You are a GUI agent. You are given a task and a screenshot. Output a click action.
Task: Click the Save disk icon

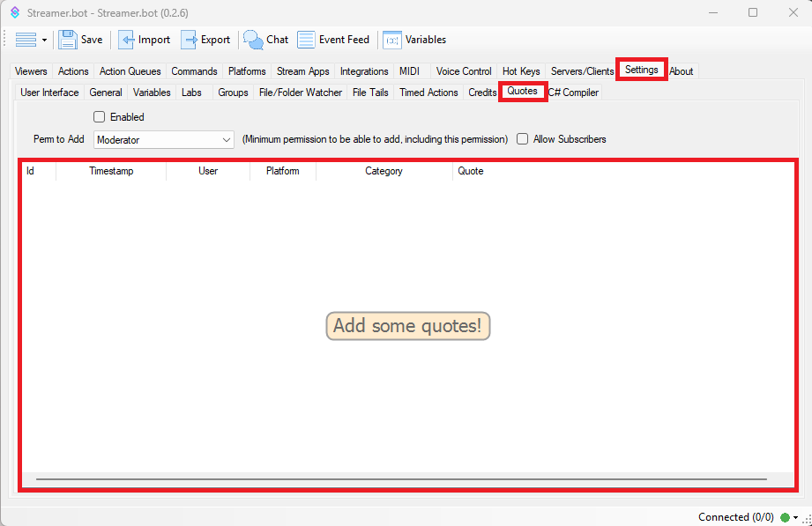69,40
